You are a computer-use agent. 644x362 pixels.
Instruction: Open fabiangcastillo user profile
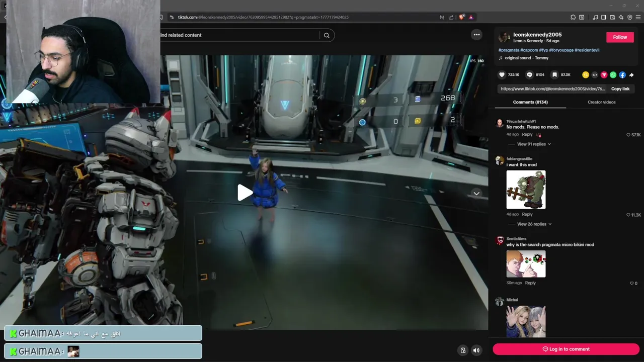519,159
